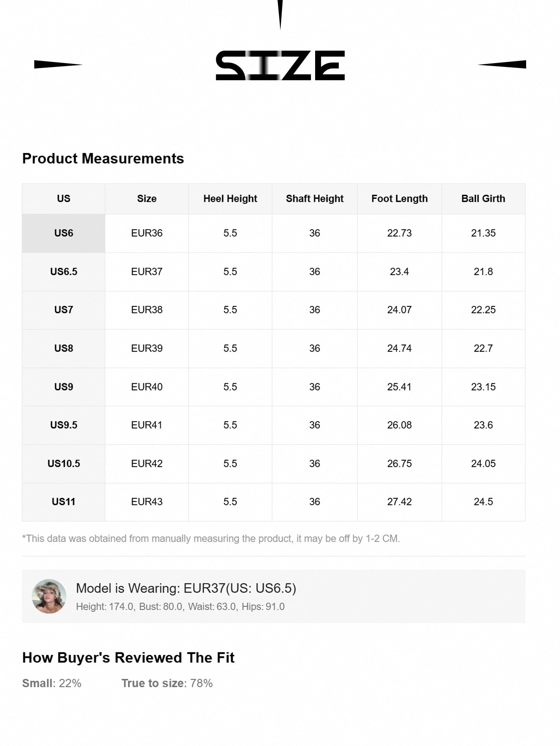The image size is (560, 746).
Task: Click the Small 22% fit label
Action: tap(52, 683)
